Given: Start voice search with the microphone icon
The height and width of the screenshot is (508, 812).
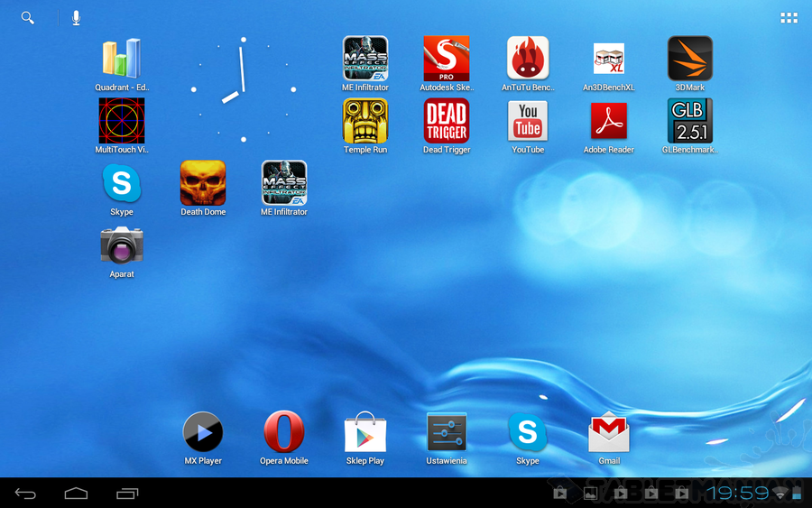Looking at the screenshot, I should (x=76, y=18).
